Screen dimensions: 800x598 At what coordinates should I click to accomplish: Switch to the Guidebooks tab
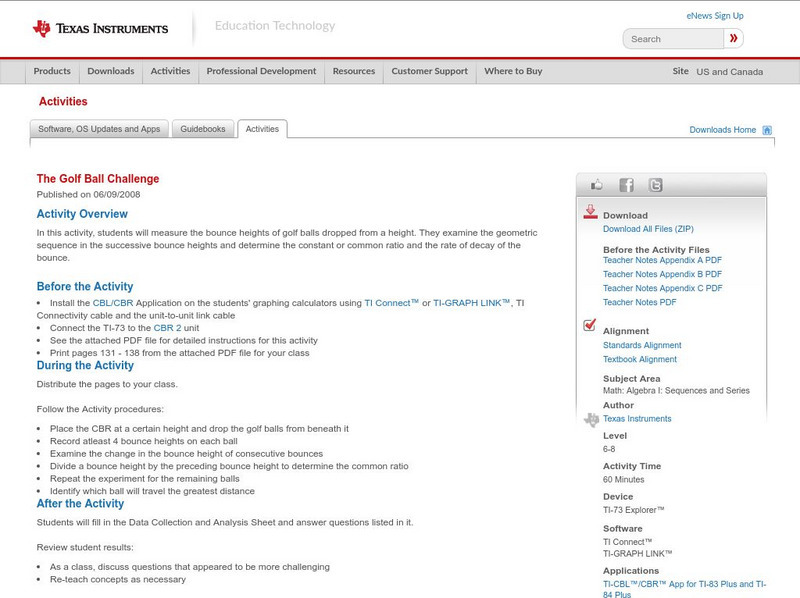click(x=203, y=129)
